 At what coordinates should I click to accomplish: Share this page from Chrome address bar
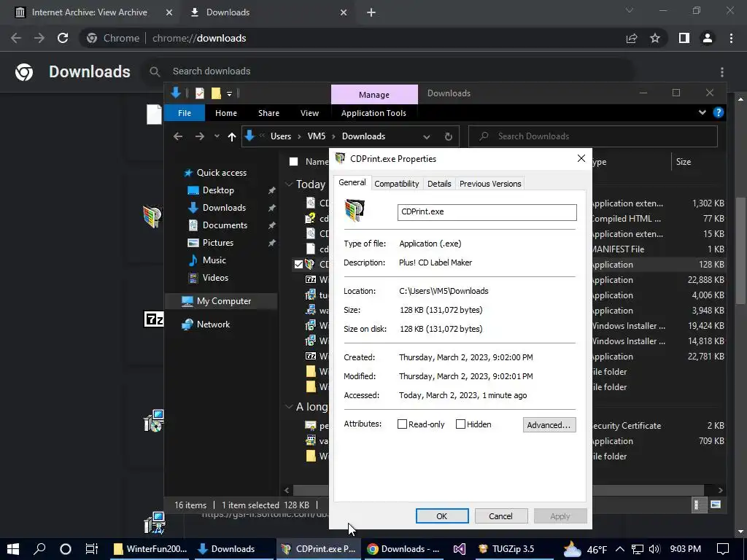click(632, 38)
